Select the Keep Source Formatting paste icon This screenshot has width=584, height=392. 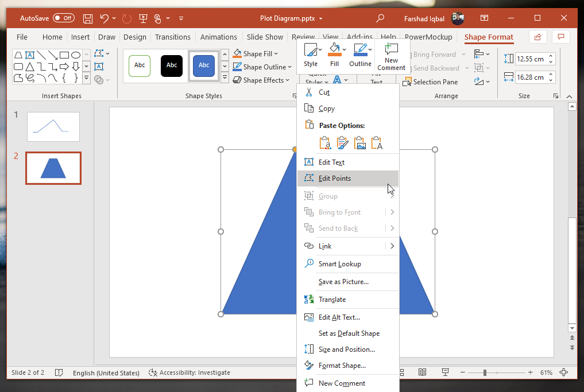click(343, 143)
